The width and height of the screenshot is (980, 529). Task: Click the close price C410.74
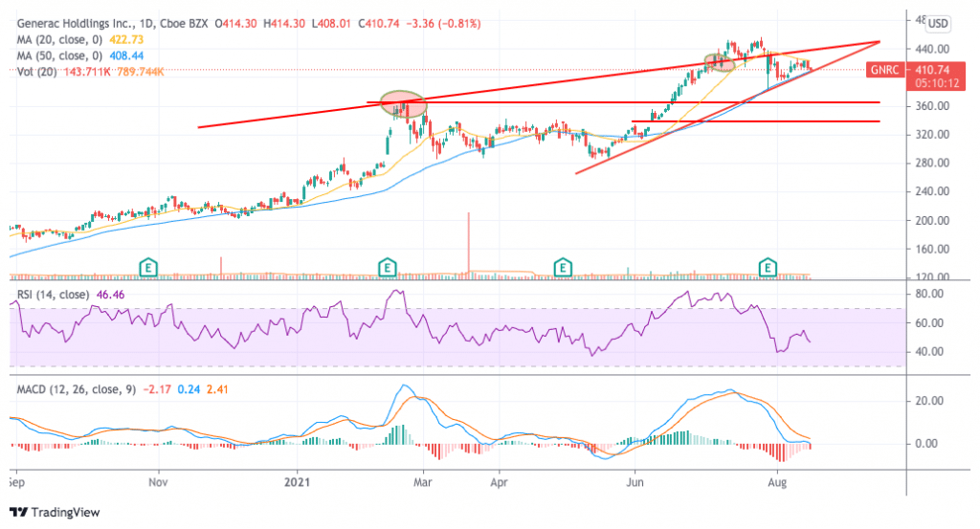pyautogui.click(x=379, y=24)
